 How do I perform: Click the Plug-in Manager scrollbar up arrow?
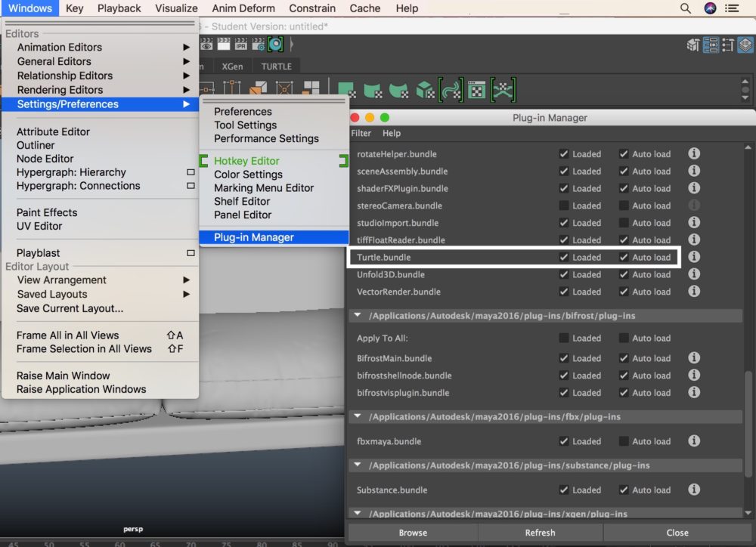[x=748, y=147]
